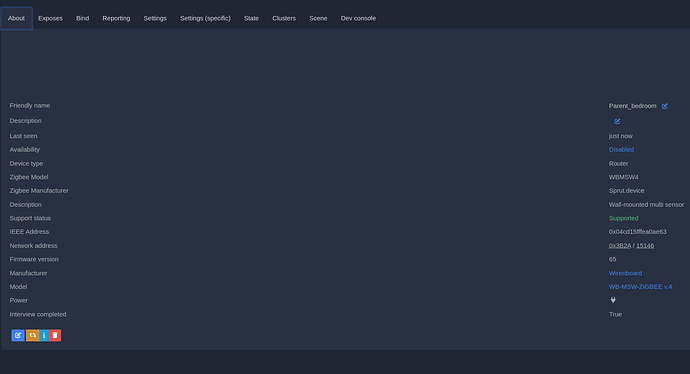Click the orange reconfigure device button

tap(33, 335)
